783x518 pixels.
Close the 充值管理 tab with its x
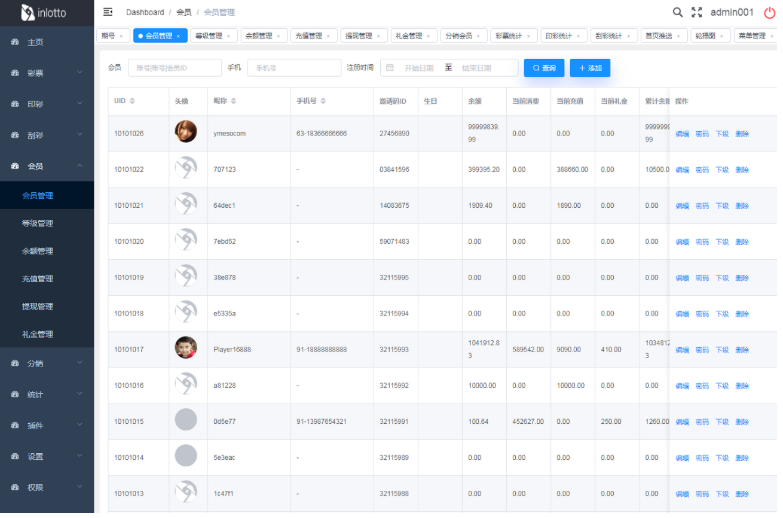(329, 36)
